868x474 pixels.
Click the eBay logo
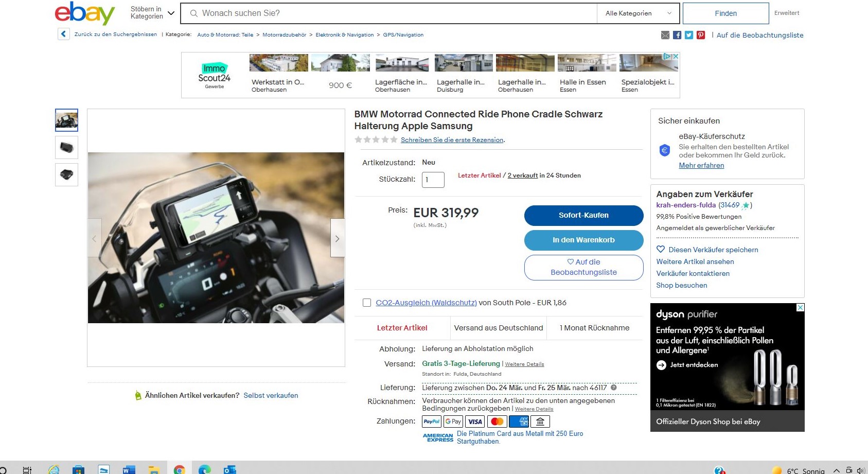pyautogui.click(x=85, y=13)
